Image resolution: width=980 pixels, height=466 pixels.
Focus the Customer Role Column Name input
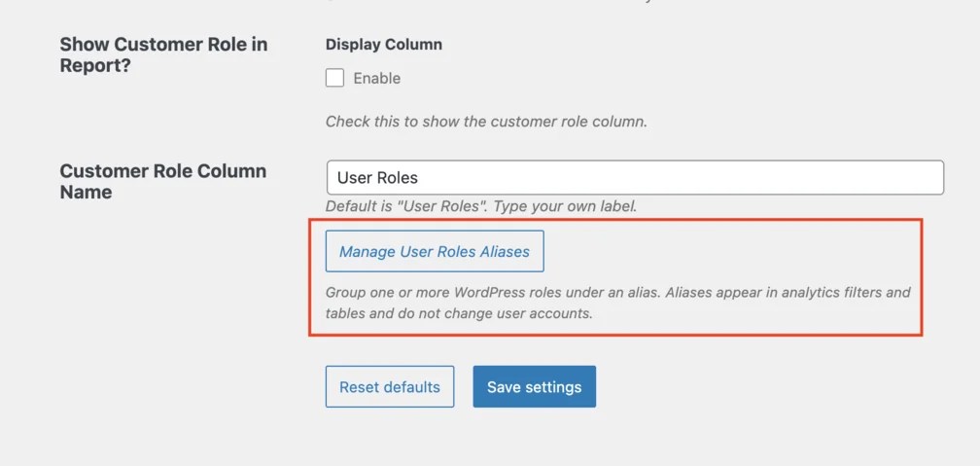[634, 178]
